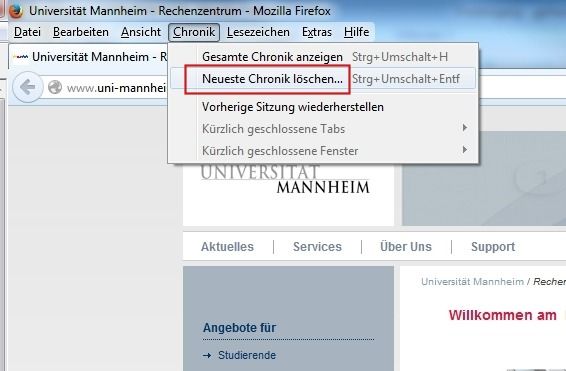The width and height of the screenshot is (566, 371).
Task: Select Vorherige Sitzung wiederherstellen
Action: coord(323,107)
